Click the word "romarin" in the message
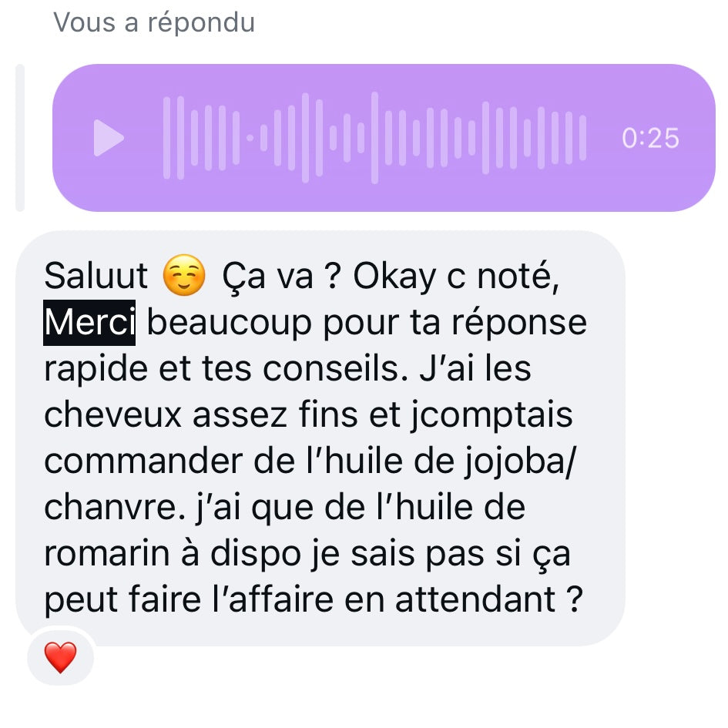Image resolution: width=728 pixels, height=728 pixels. point(107,554)
